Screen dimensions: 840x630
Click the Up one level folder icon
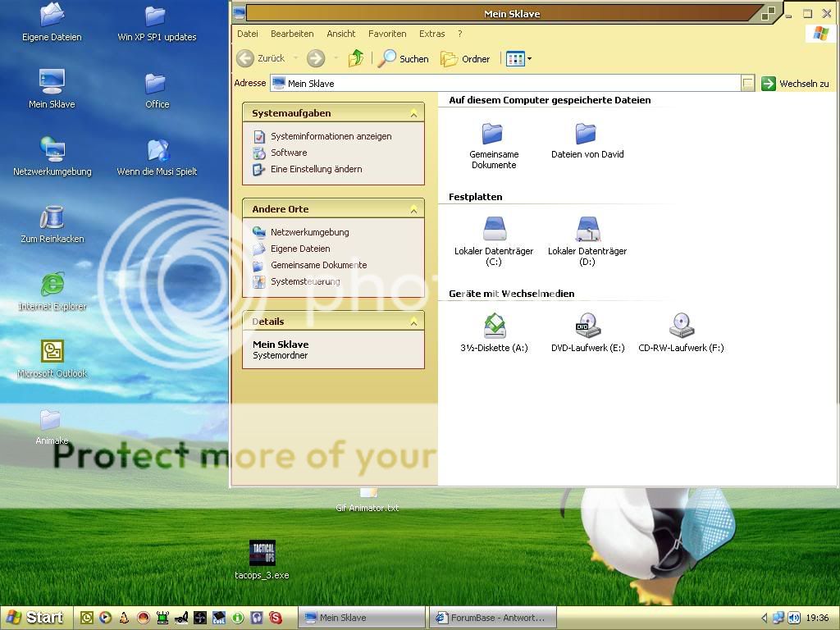pos(355,58)
